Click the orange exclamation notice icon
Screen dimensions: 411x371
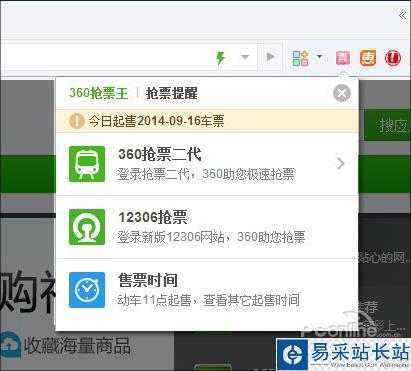(76, 121)
